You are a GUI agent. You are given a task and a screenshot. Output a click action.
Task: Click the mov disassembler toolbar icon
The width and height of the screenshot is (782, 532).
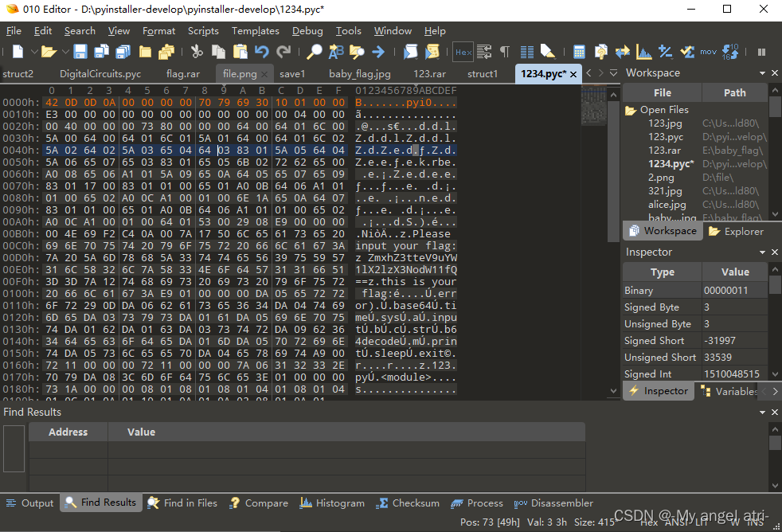708,52
